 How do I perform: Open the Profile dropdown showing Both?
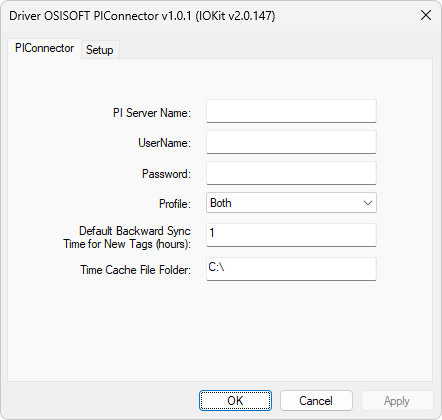click(291, 203)
